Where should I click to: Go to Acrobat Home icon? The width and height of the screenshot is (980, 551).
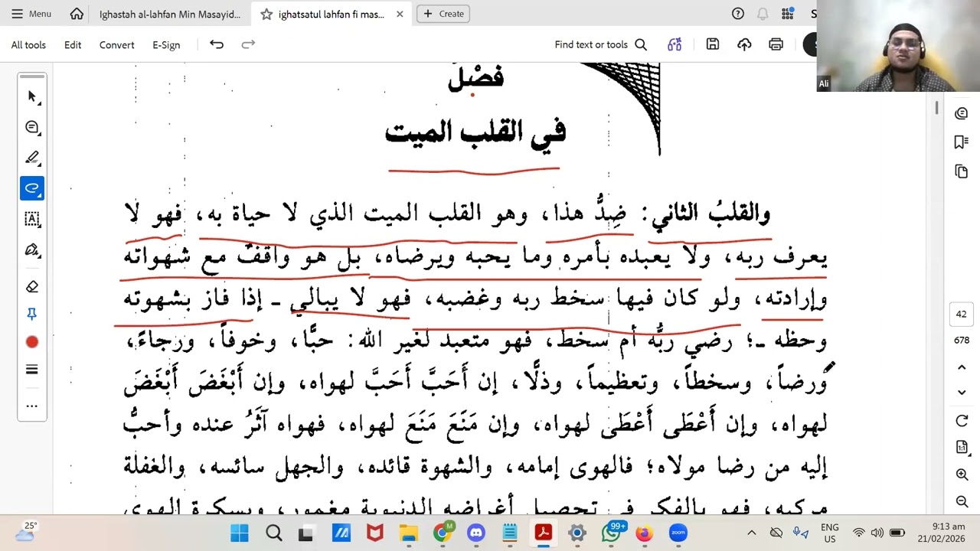point(77,14)
